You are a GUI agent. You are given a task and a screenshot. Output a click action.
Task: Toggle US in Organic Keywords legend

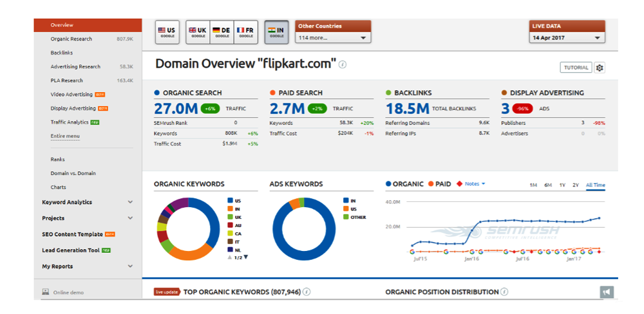234,201
